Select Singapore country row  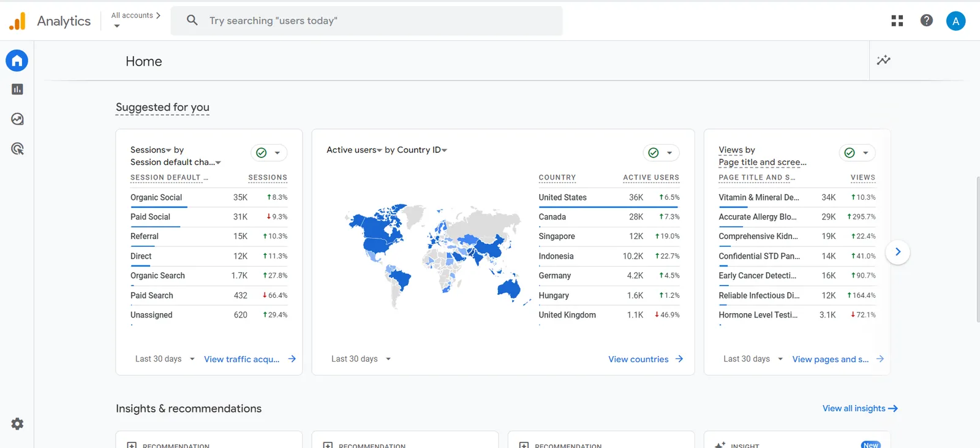tap(609, 237)
